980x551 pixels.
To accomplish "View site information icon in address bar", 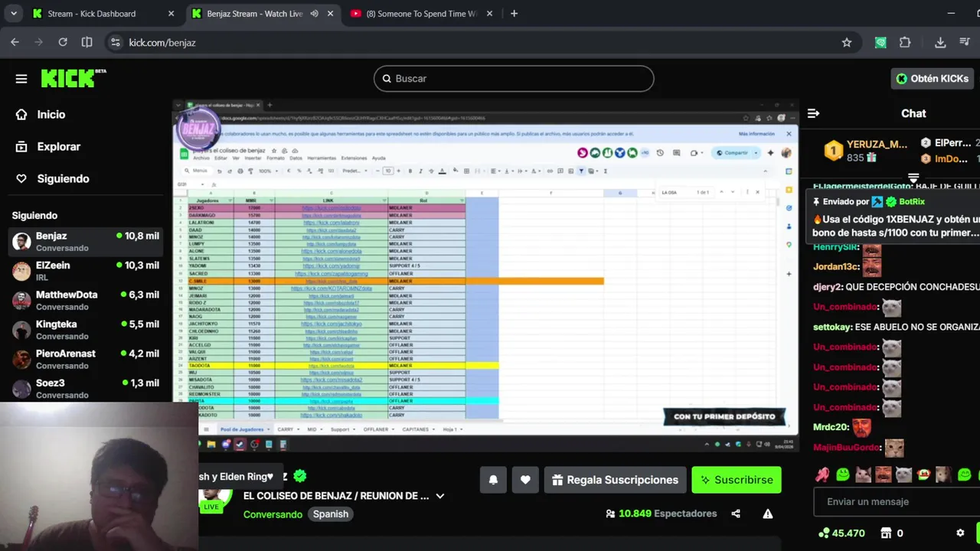I will point(116,43).
